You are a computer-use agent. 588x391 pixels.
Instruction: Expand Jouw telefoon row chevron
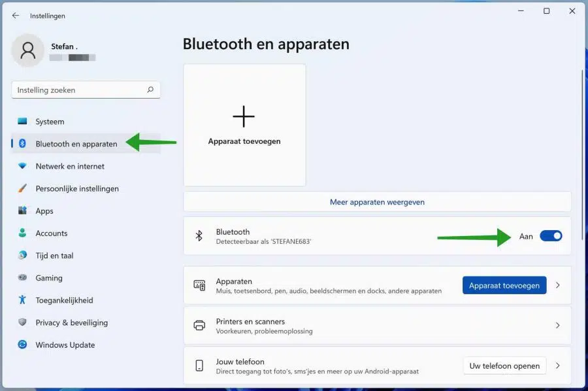[558, 365]
